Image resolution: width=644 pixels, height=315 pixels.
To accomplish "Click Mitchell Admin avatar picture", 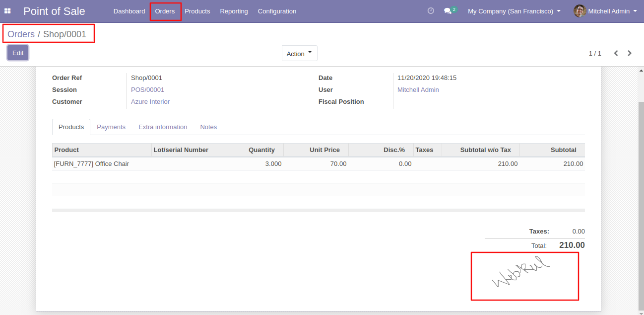I will [580, 11].
